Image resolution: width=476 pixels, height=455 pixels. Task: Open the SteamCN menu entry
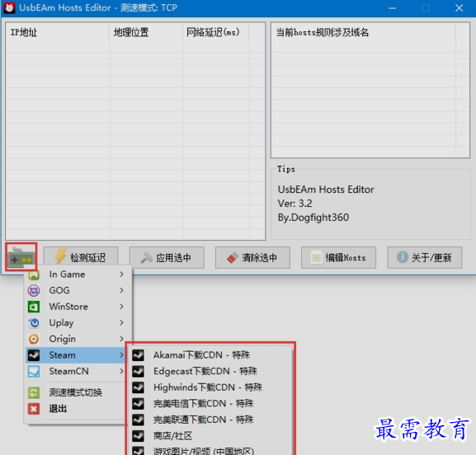[76, 371]
